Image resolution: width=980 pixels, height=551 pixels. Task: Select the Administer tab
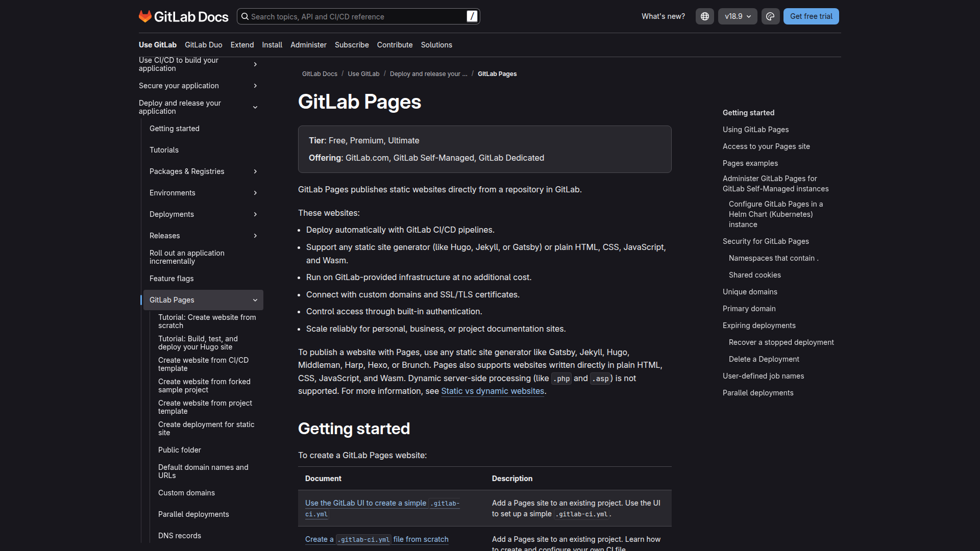pyautogui.click(x=308, y=45)
